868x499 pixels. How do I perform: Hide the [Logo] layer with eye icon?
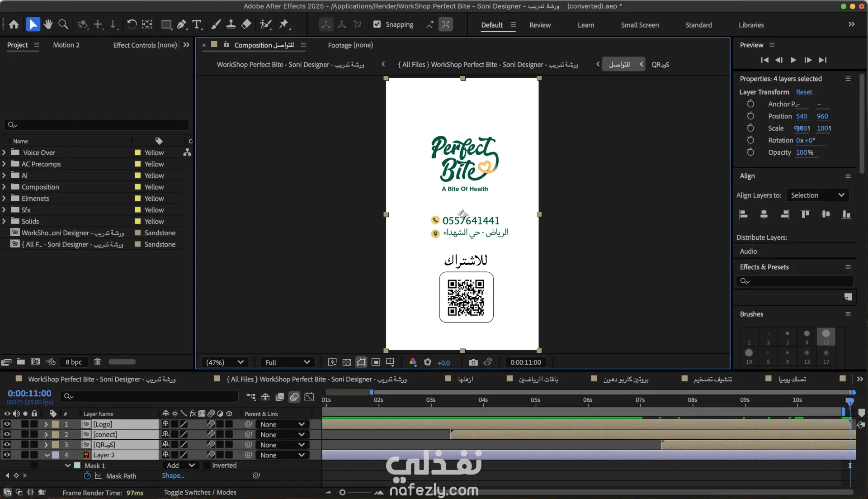pos(7,424)
